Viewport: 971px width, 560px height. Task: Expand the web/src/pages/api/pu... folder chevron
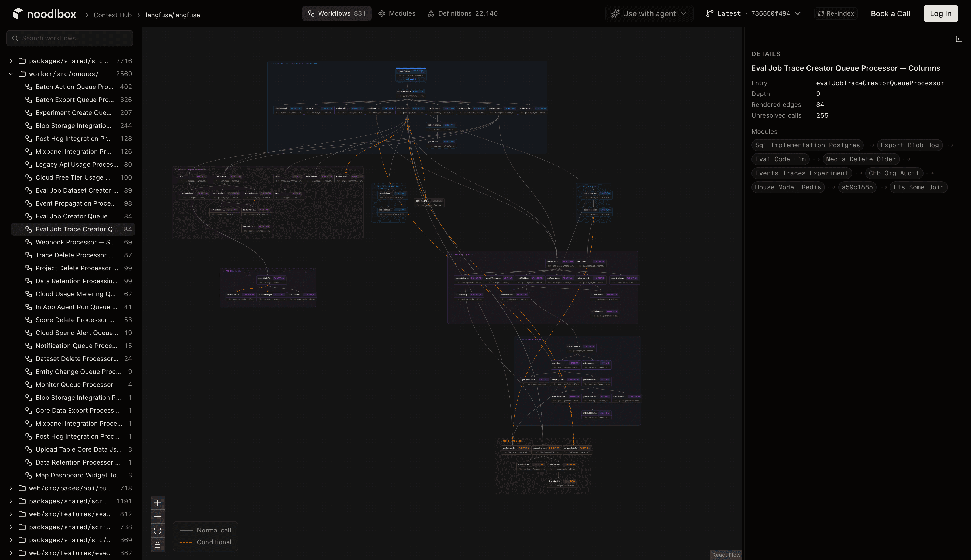(11, 488)
